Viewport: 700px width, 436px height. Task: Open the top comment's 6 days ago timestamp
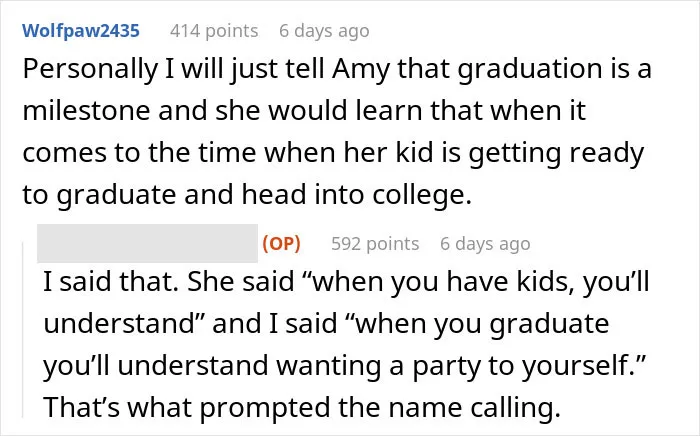[324, 31]
